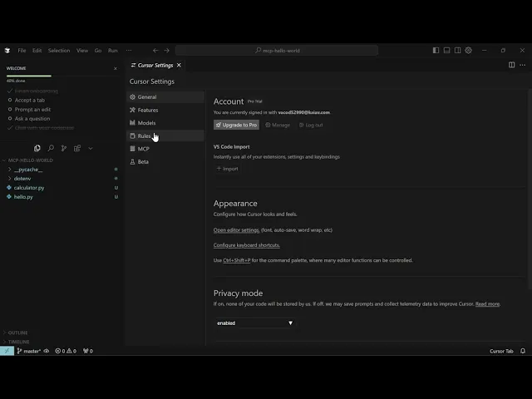Open the Go menu
The width and height of the screenshot is (532, 399).
98,51
